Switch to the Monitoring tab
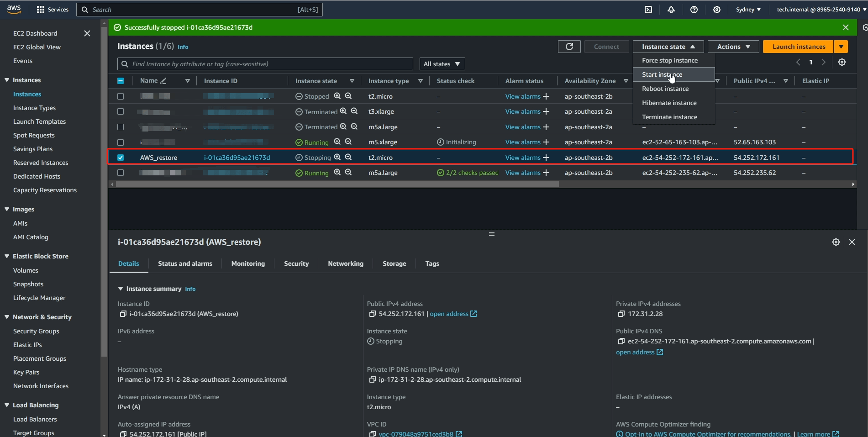Image resolution: width=868 pixels, height=437 pixels. point(248,263)
